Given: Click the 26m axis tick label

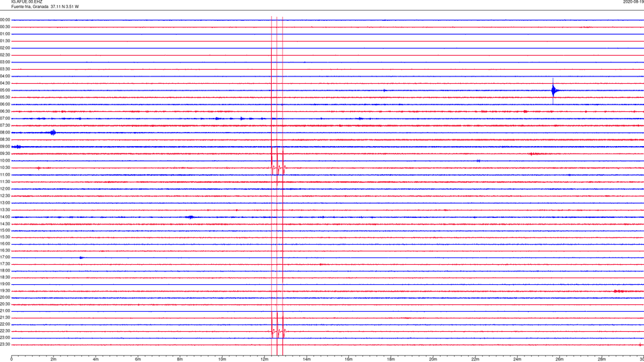Looking at the screenshot, I should [x=559, y=359].
